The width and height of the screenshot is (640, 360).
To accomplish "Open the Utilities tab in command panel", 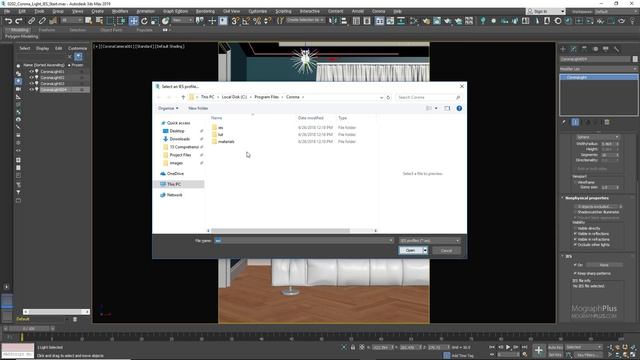I will 616,49.
